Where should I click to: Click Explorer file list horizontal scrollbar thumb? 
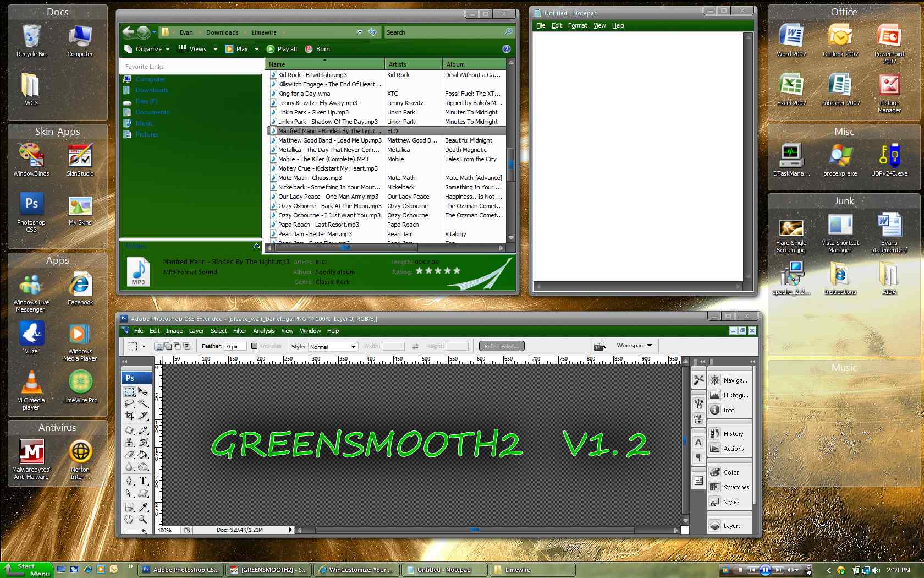345,248
